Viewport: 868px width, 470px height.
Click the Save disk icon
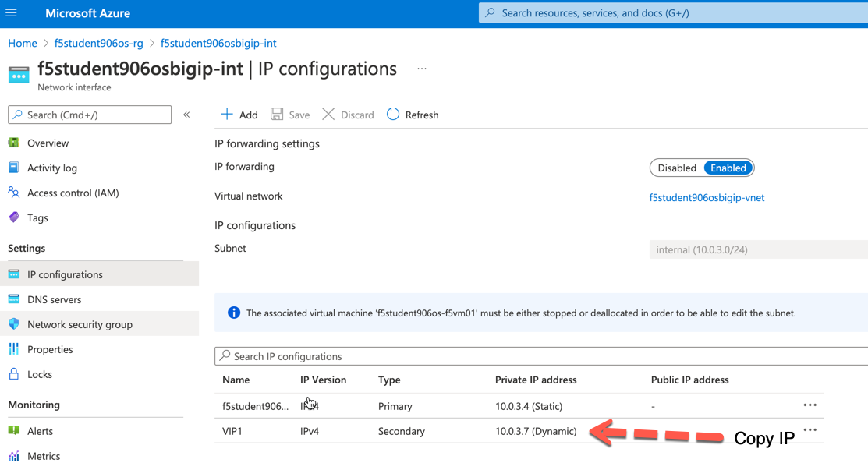click(x=277, y=114)
